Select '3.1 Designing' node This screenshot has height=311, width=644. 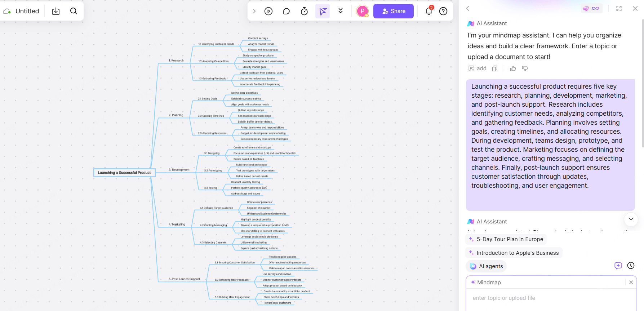pyautogui.click(x=212, y=154)
